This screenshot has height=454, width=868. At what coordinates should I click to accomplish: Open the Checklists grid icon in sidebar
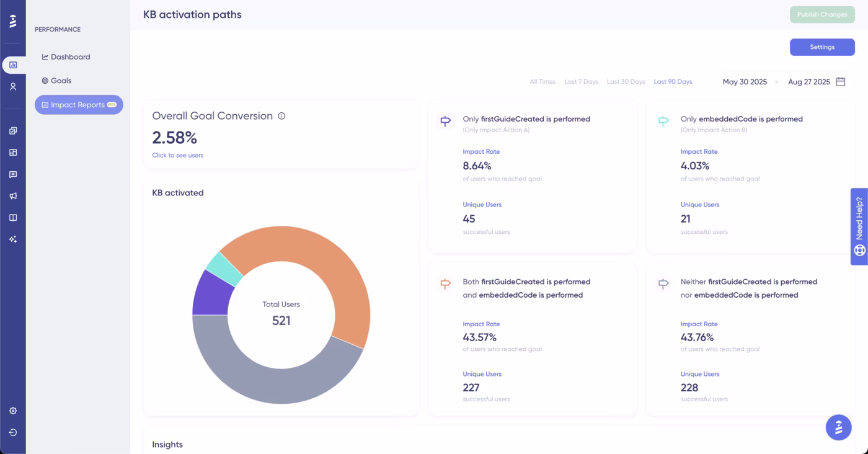coord(13,152)
